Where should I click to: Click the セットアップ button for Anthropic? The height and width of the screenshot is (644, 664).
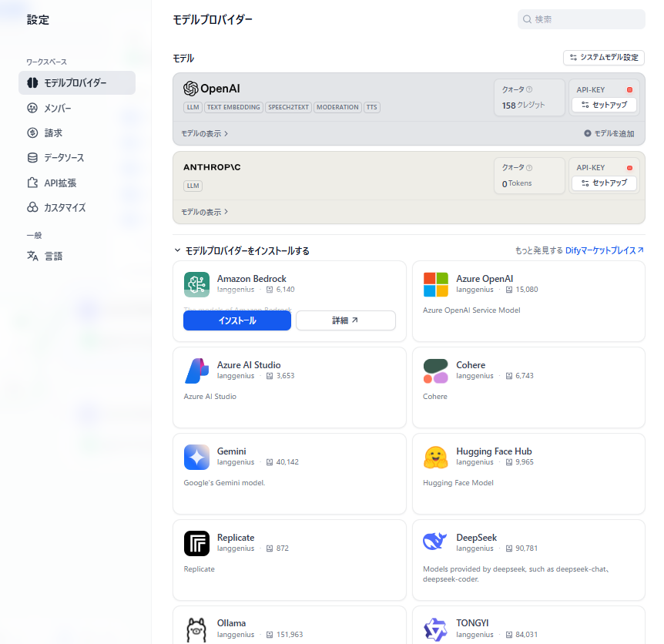tap(604, 183)
